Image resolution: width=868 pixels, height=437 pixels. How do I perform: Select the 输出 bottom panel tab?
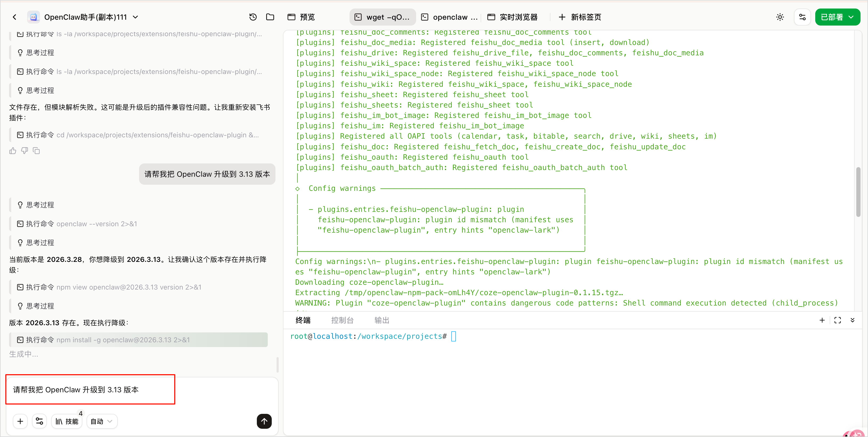pos(382,320)
